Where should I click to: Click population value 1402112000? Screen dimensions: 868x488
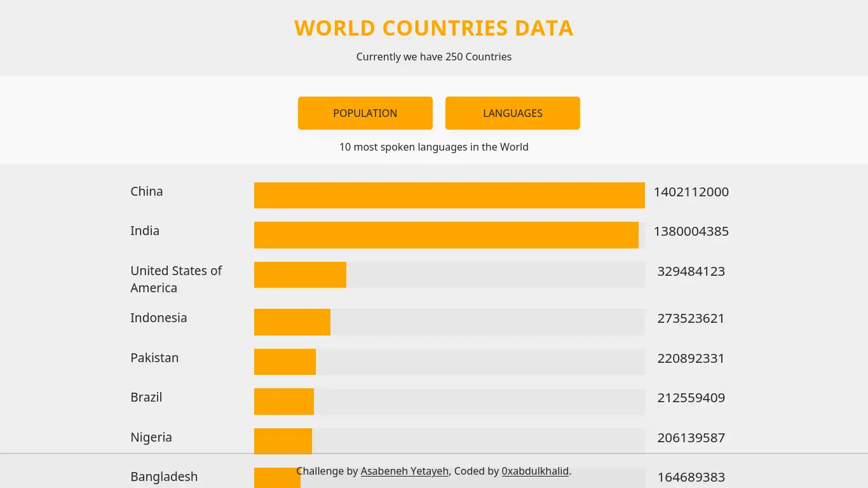[691, 192]
